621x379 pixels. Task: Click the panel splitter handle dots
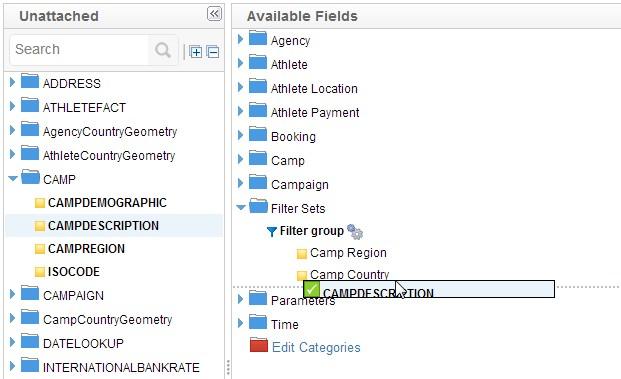(x=228, y=368)
